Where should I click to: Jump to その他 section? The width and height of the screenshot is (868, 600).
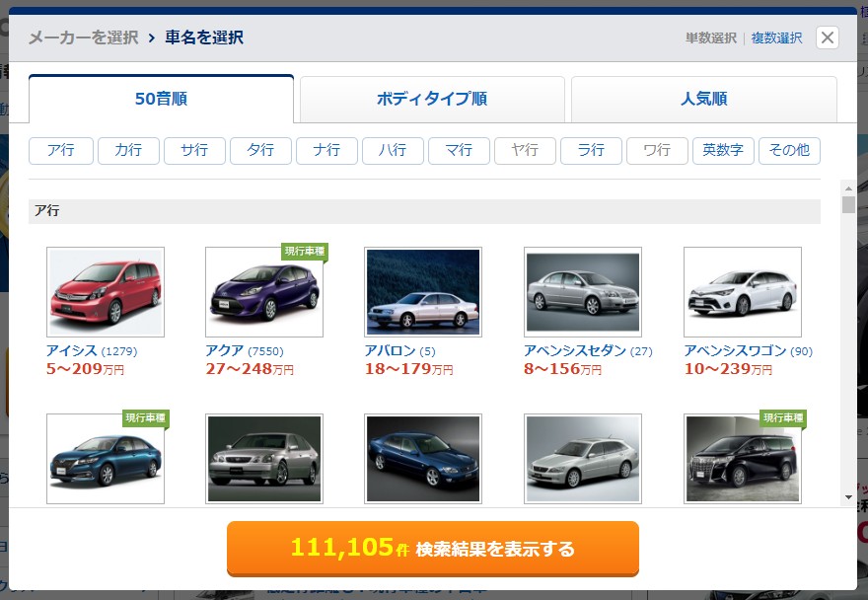[789, 151]
